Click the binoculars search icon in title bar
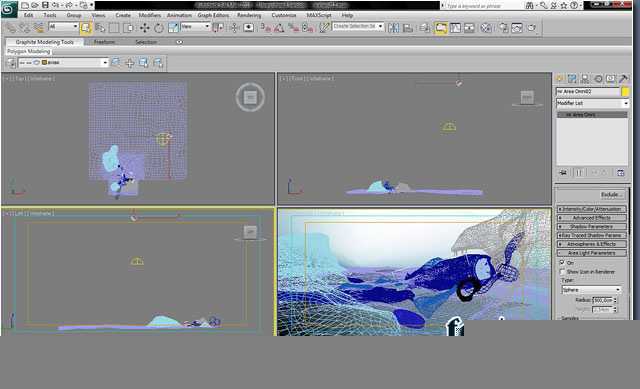640x389 pixels. coord(530,5)
